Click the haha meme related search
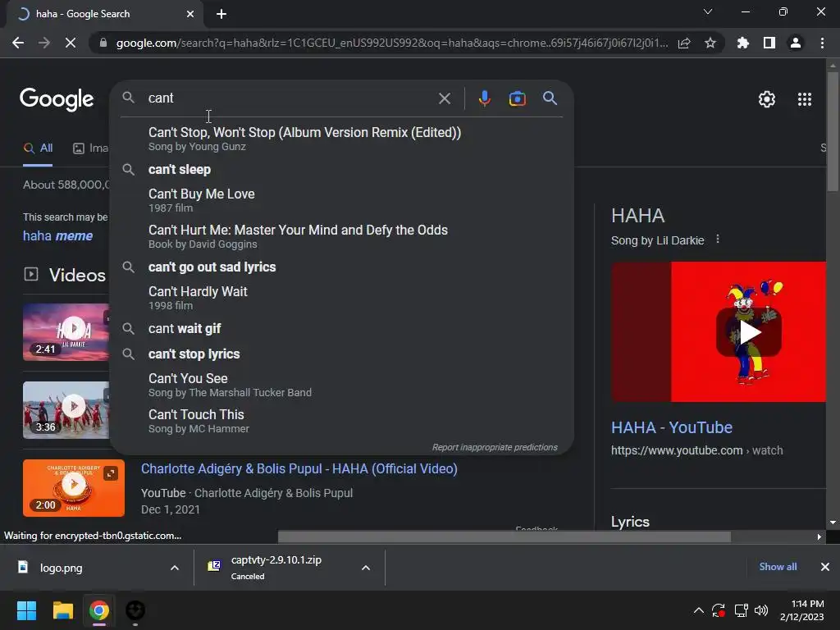This screenshot has height=630, width=840. [x=57, y=235]
